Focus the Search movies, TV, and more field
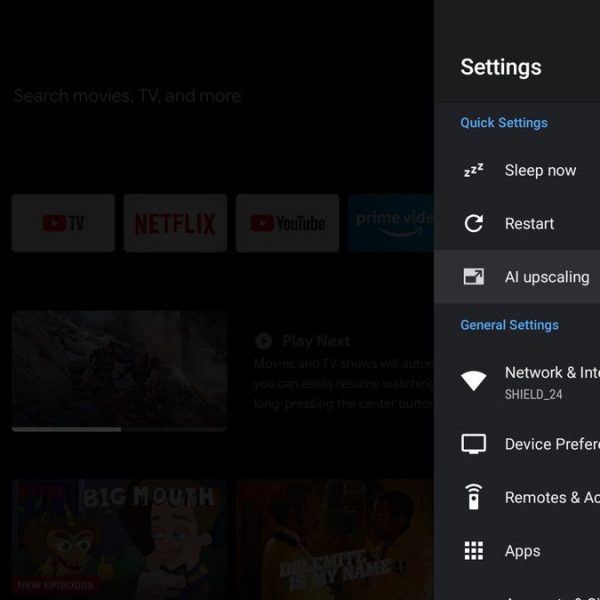The image size is (600, 600). pyautogui.click(x=127, y=96)
